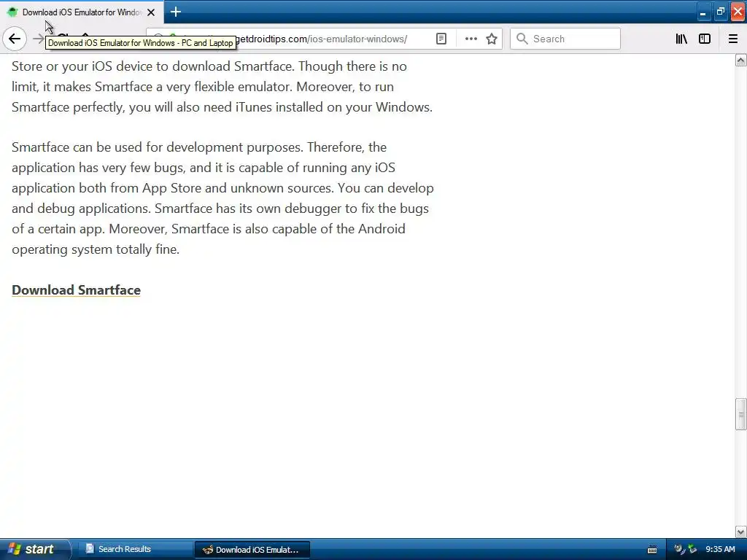Select Download iOS Emulat... taskbar button
747x560 pixels.
click(x=252, y=550)
